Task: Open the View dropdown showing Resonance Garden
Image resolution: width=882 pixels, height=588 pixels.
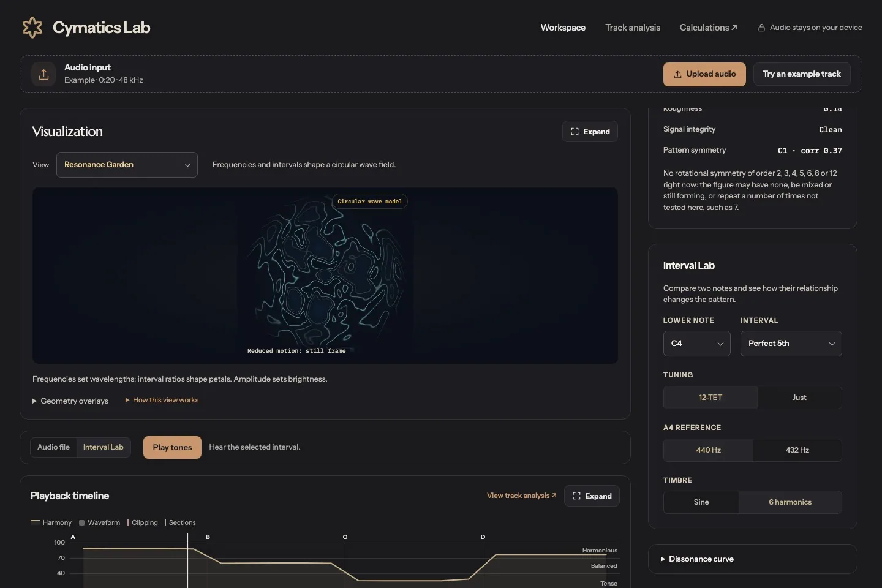Action: click(127, 165)
